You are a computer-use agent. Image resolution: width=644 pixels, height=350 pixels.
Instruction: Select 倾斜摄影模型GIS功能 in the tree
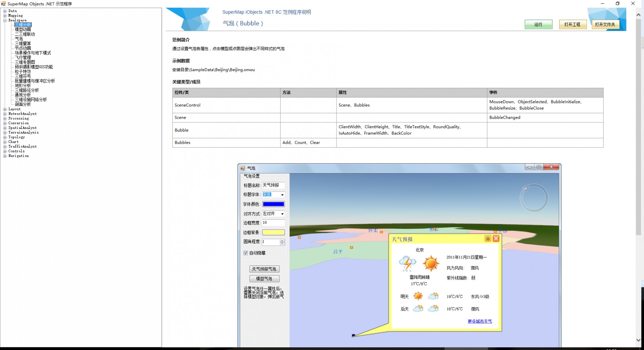(34, 67)
